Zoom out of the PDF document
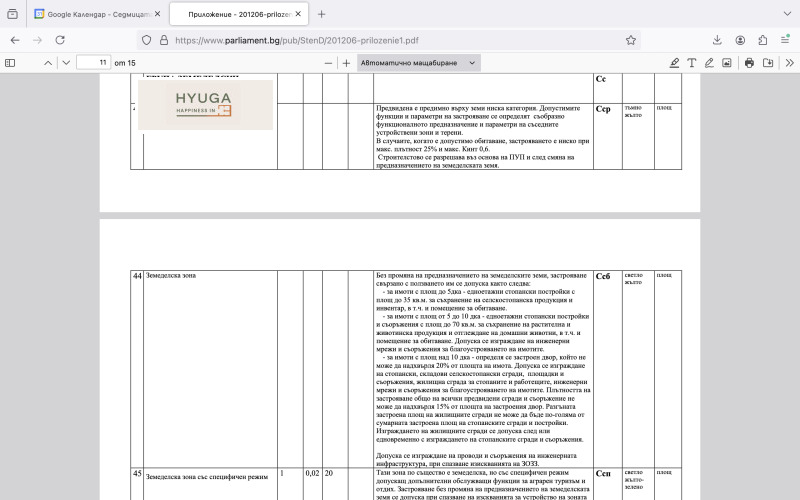 pos(328,63)
